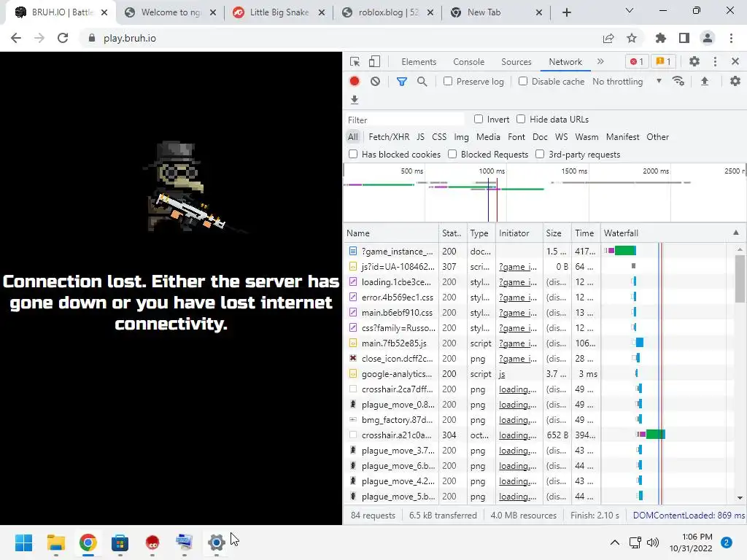This screenshot has width=747, height=560.
Task: Open Microsoft Store from taskbar
Action: (x=120, y=542)
